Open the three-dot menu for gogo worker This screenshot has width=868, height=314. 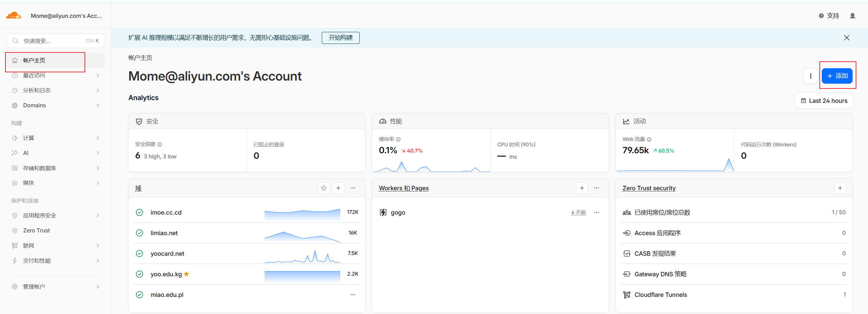tap(597, 213)
